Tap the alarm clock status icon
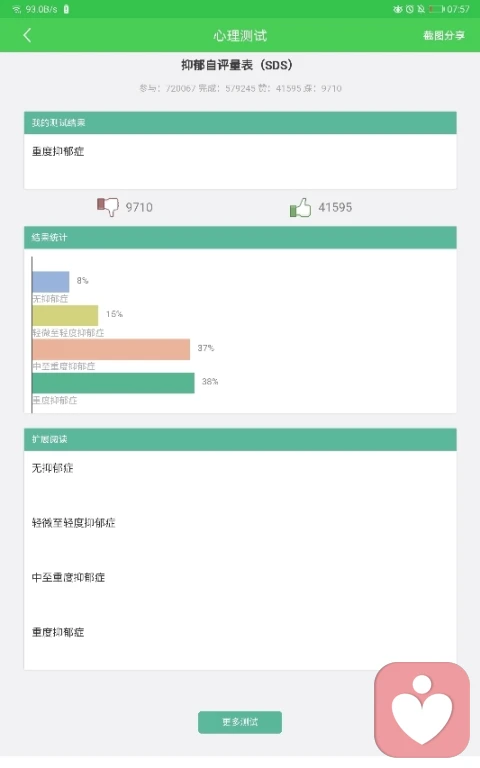480x768 pixels. pos(409,9)
